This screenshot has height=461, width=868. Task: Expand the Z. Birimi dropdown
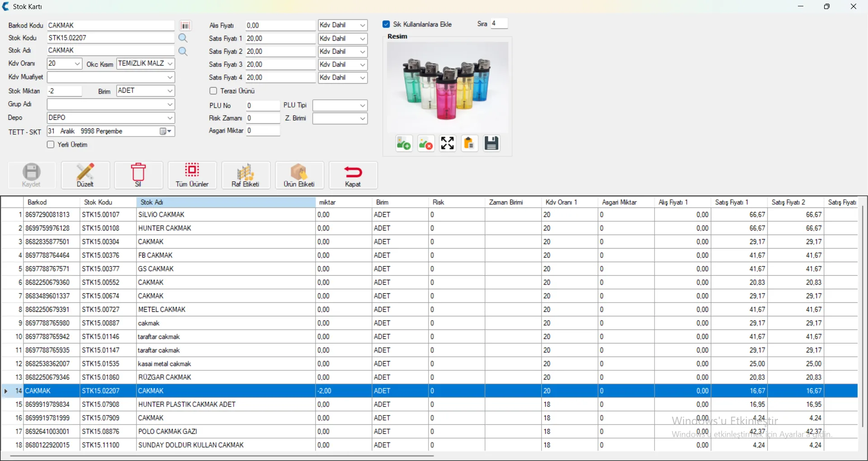click(363, 119)
